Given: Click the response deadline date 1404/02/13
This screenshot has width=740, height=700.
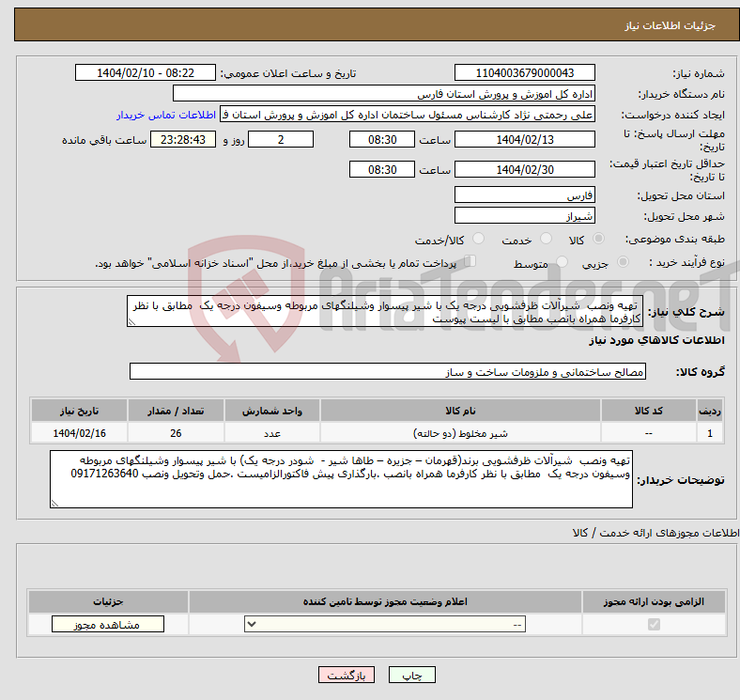Looking at the screenshot, I should coord(524,140).
